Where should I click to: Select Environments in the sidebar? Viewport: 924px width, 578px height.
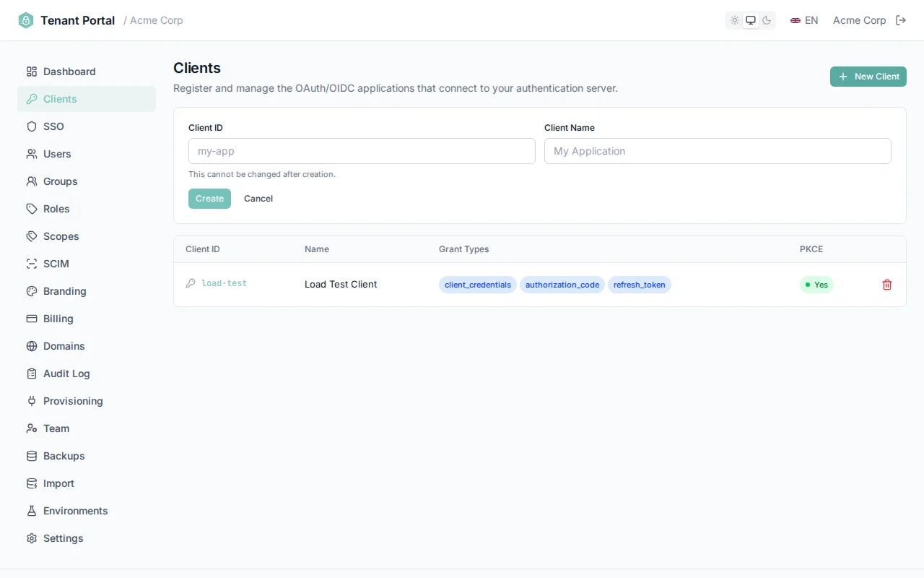(87, 511)
